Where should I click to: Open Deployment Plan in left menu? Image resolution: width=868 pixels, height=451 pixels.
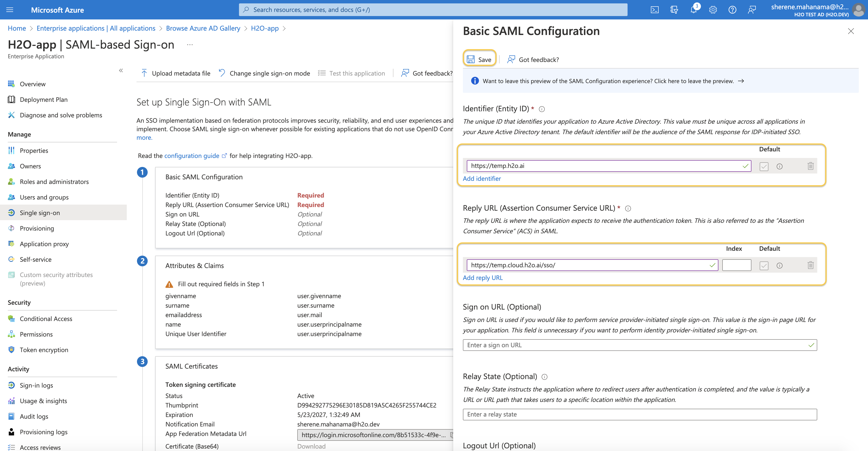click(x=63, y=99)
